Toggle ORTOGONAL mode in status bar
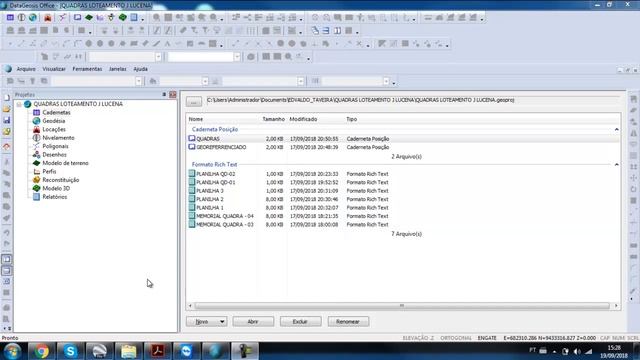This screenshot has height=360, width=640. point(456,338)
